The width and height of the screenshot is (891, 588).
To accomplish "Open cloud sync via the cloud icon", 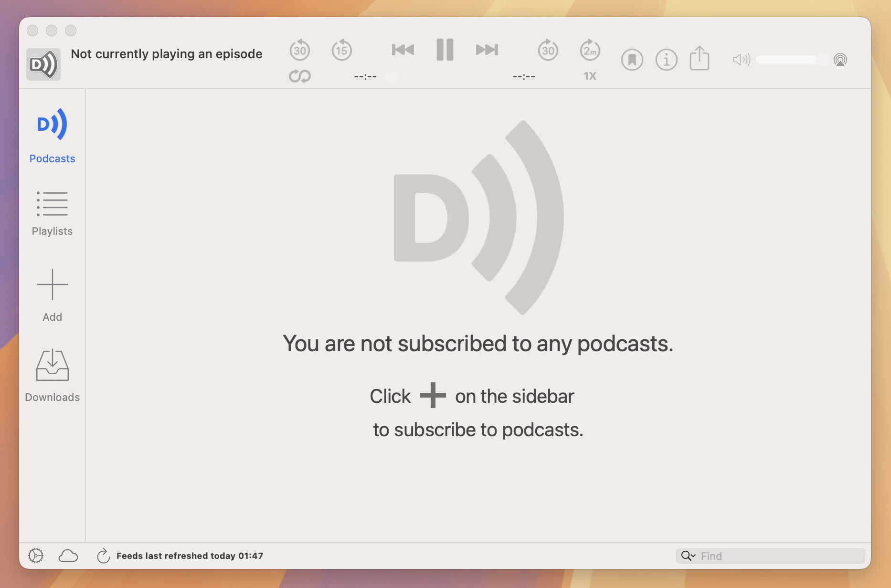I will 68,555.
